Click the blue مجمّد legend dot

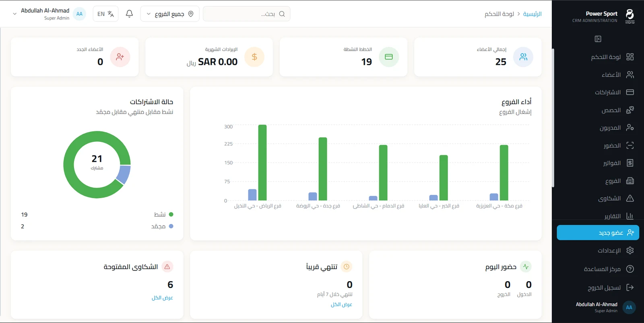pos(171,226)
